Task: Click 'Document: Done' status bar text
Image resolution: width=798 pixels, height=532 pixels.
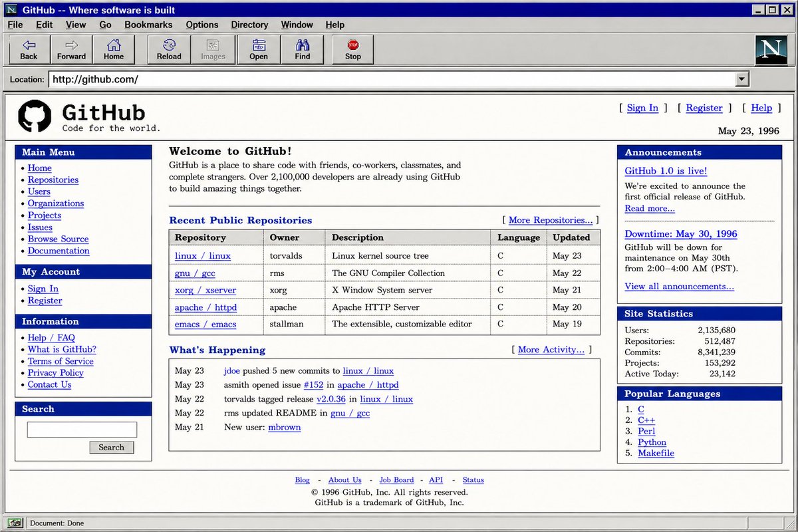Action: (x=57, y=523)
